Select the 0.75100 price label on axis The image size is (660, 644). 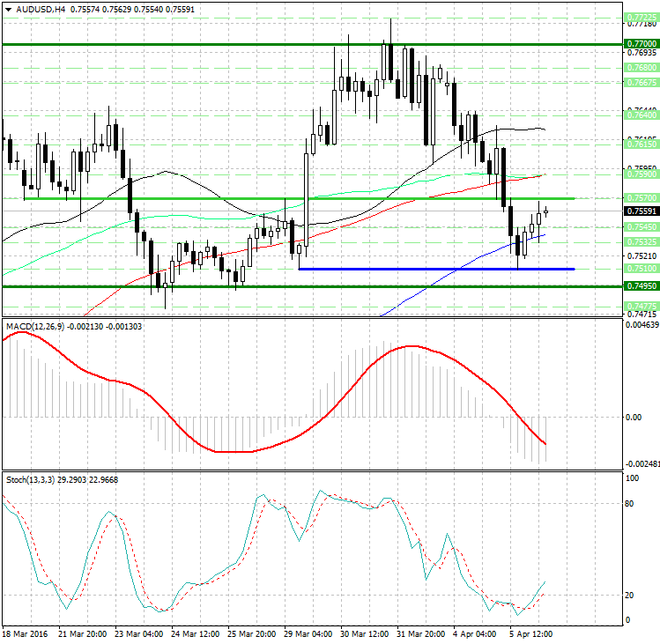(x=640, y=269)
